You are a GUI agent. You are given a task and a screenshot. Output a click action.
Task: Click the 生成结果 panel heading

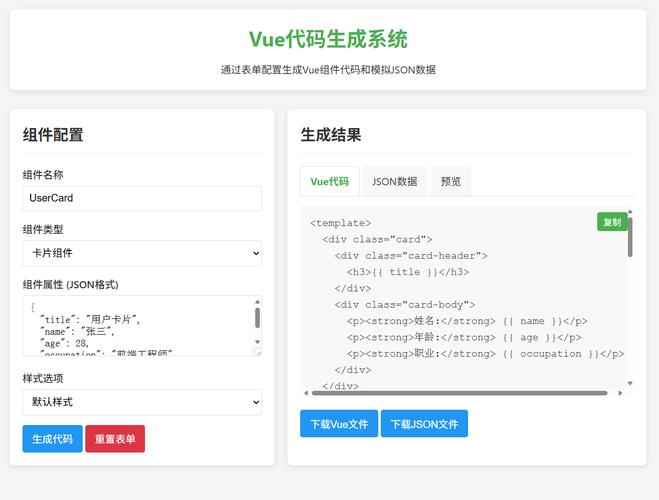pyautogui.click(x=331, y=135)
